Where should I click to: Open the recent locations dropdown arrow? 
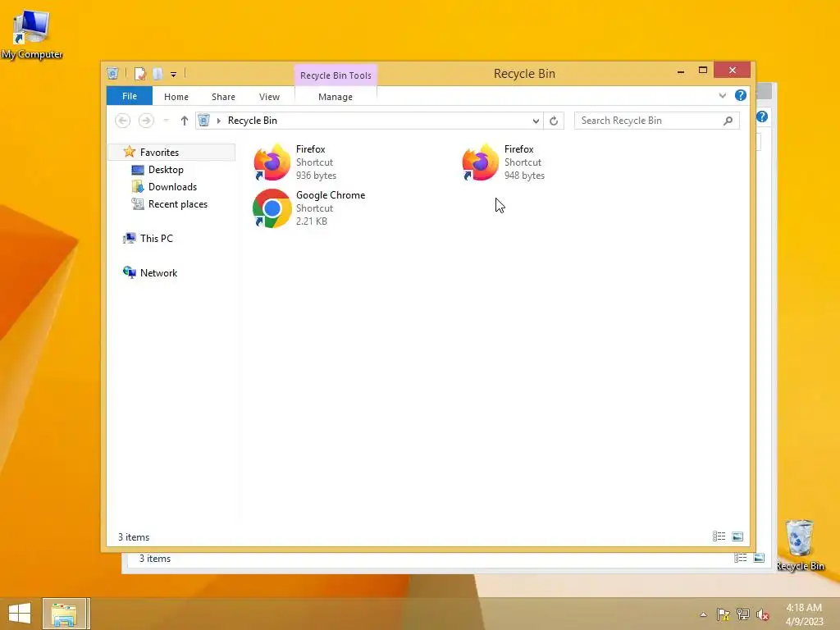tap(166, 121)
